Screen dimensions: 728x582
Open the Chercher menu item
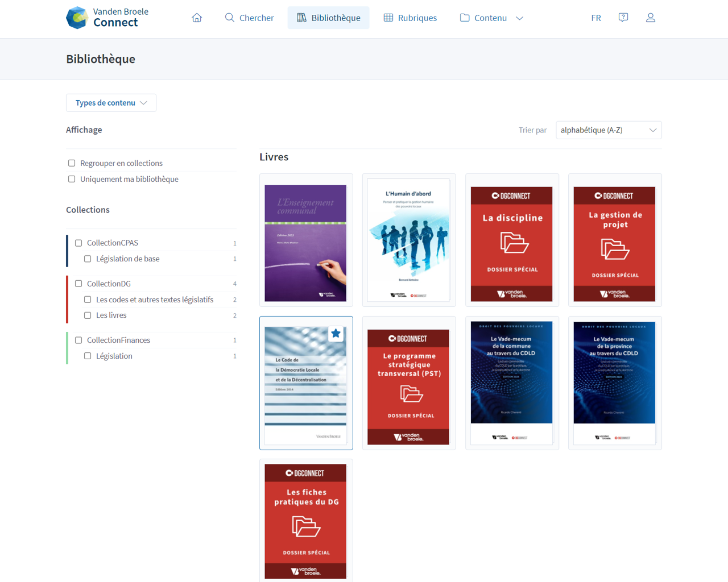[249, 18]
